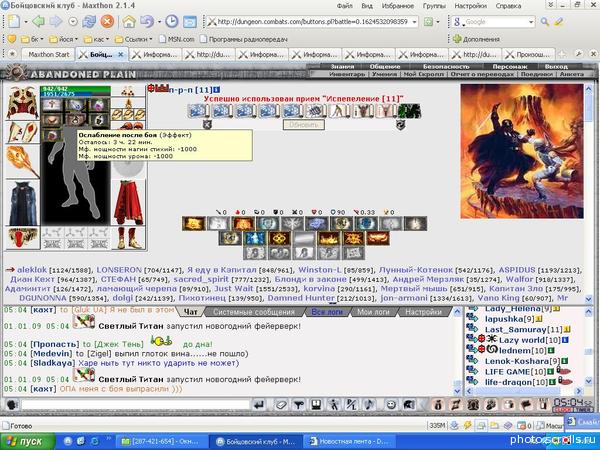This screenshot has height=450, width=600.
Task: Click the helmet armor slot icon
Action: pyautogui.click(x=22, y=102)
